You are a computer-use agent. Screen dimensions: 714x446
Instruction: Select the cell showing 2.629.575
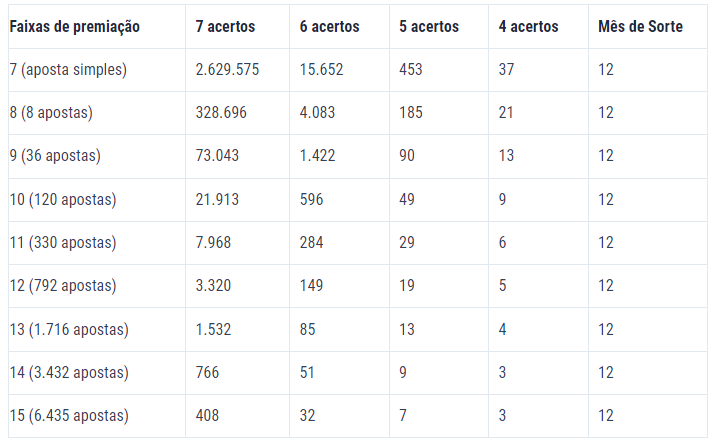click(227, 69)
